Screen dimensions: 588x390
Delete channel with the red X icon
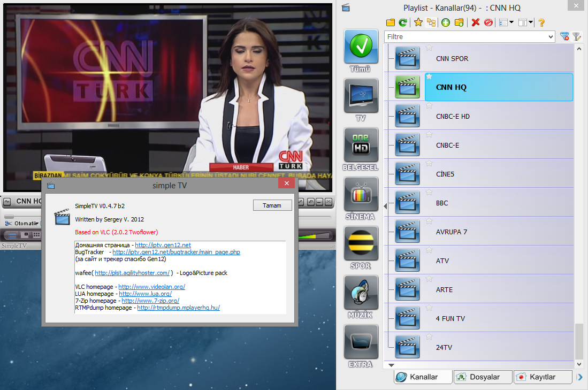click(x=476, y=22)
